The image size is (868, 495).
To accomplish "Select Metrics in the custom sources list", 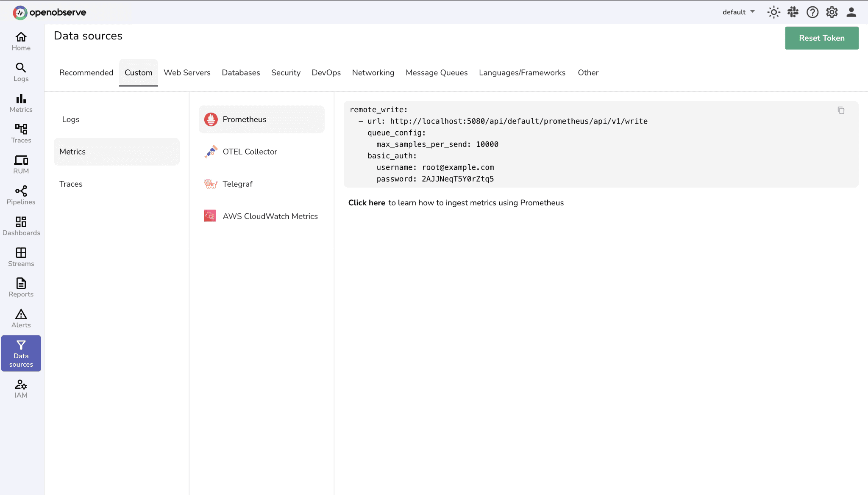I will pyautogui.click(x=117, y=152).
